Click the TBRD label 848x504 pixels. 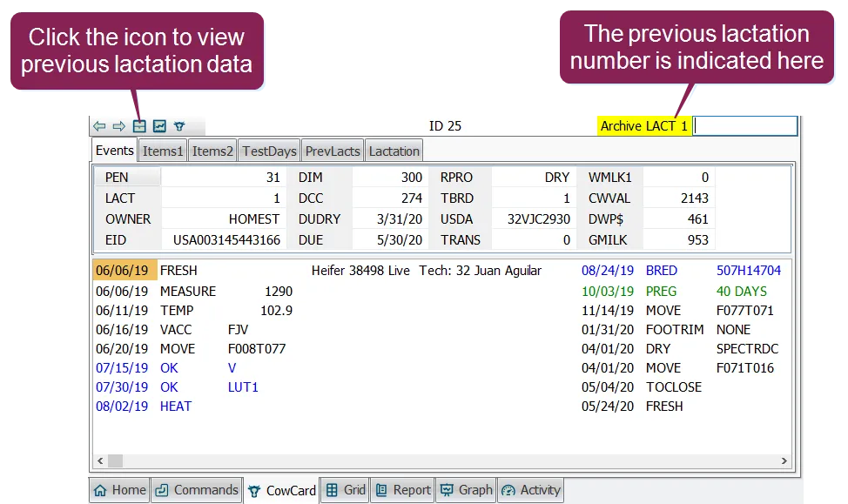[x=457, y=198]
